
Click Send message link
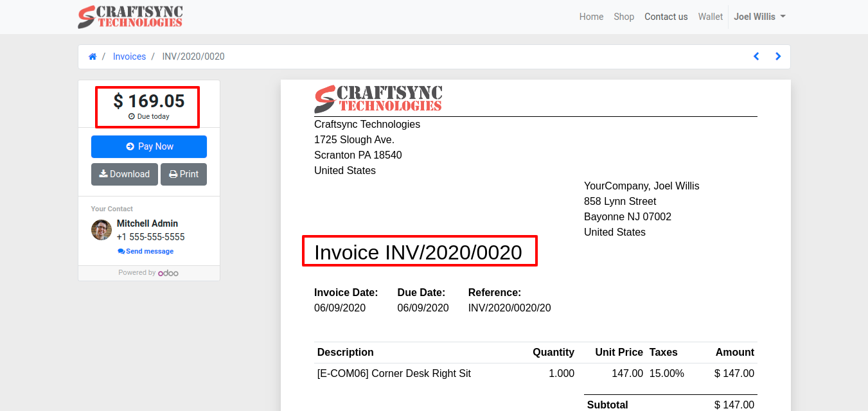pyautogui.click(x=146, y=251)
